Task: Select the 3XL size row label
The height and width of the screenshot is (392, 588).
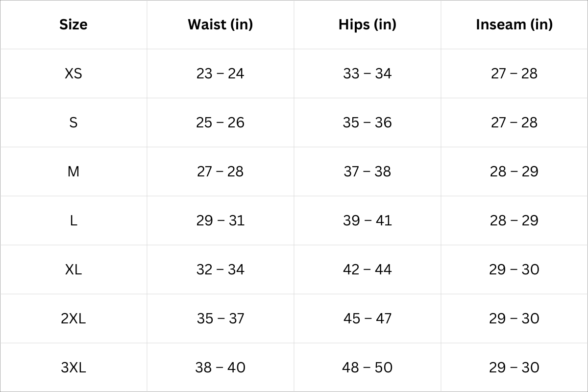Action: coord(73,367)
